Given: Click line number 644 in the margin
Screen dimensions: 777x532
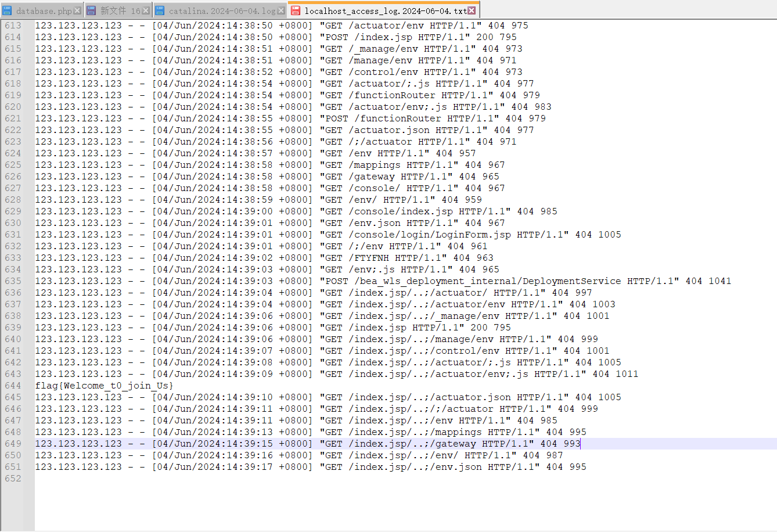Looking at the screenshot, I should pos(13,386).
